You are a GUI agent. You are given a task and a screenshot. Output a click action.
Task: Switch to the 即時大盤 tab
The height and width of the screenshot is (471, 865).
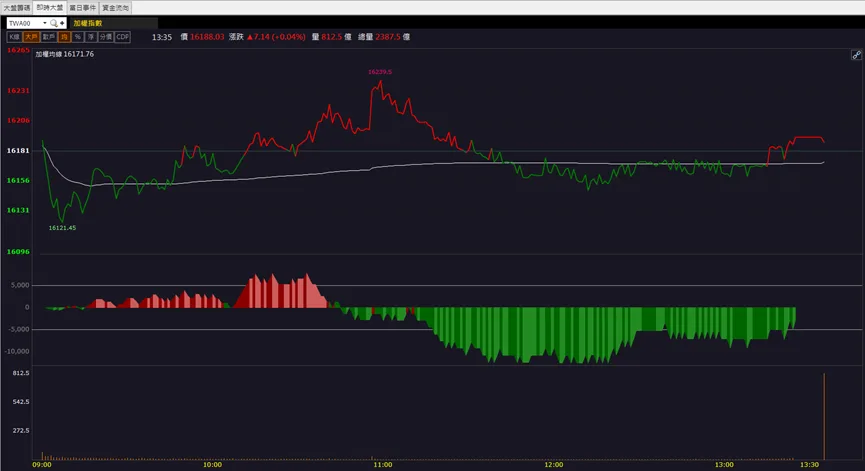(50, 8)
